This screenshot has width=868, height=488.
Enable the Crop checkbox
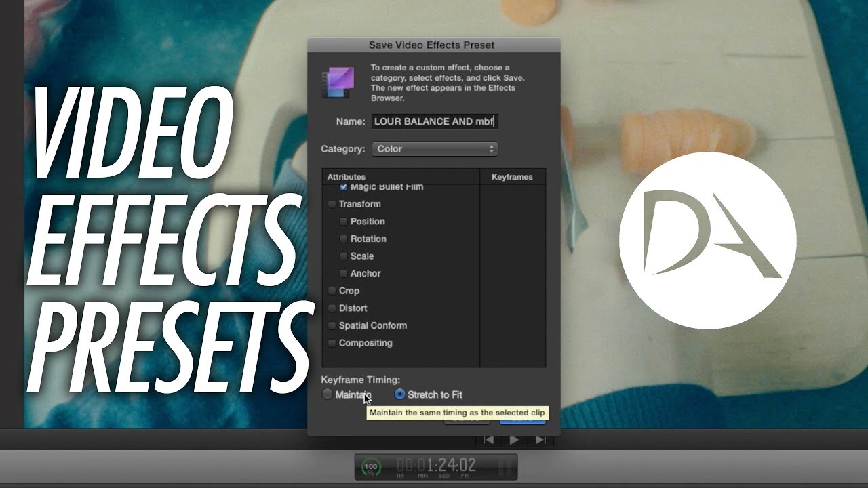tap(332, 291)
